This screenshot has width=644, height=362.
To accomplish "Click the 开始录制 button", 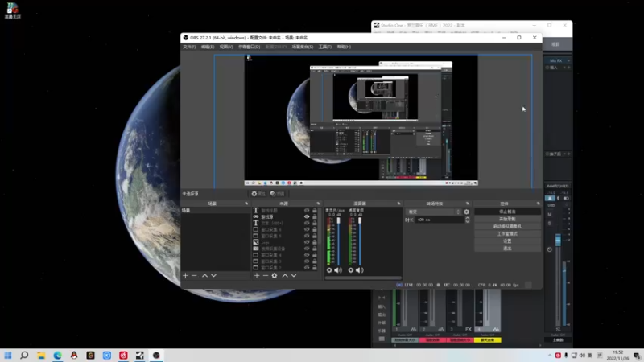I will tap(507, 219).
